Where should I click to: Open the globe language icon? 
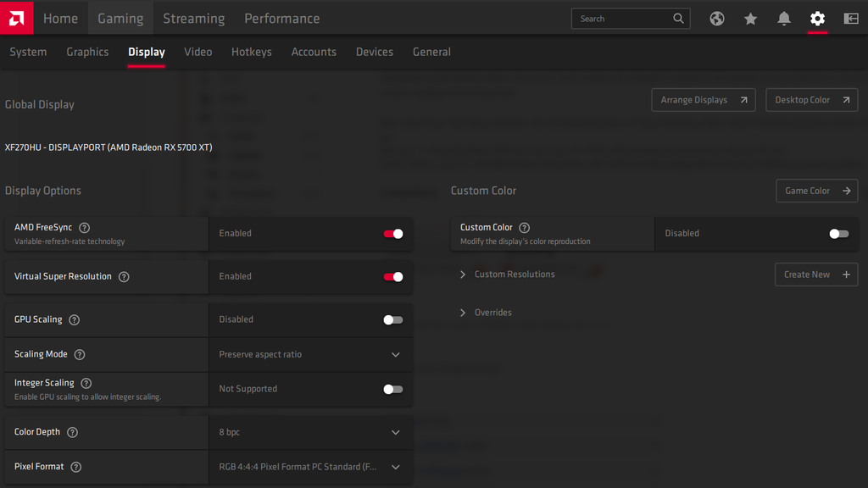click(x=716, y=18)
